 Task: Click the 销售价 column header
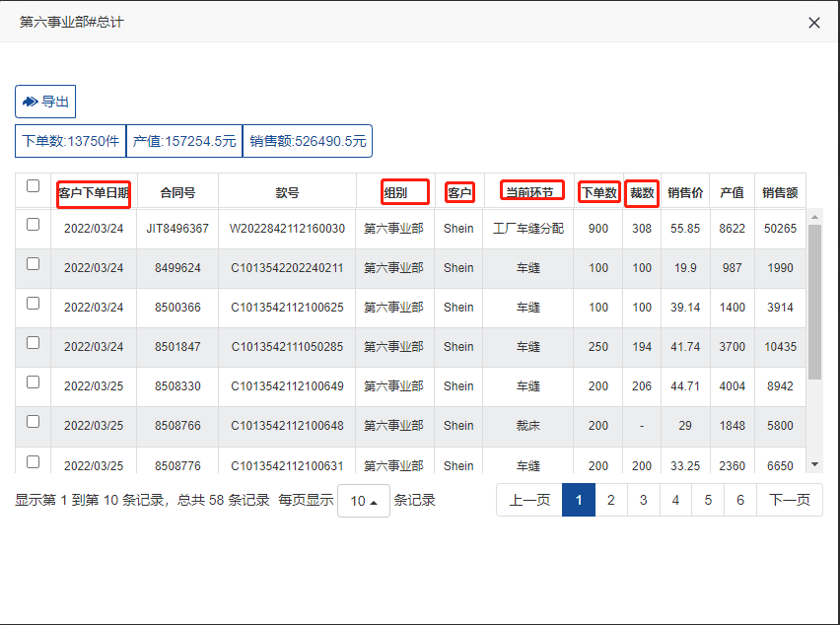(685, 192)
